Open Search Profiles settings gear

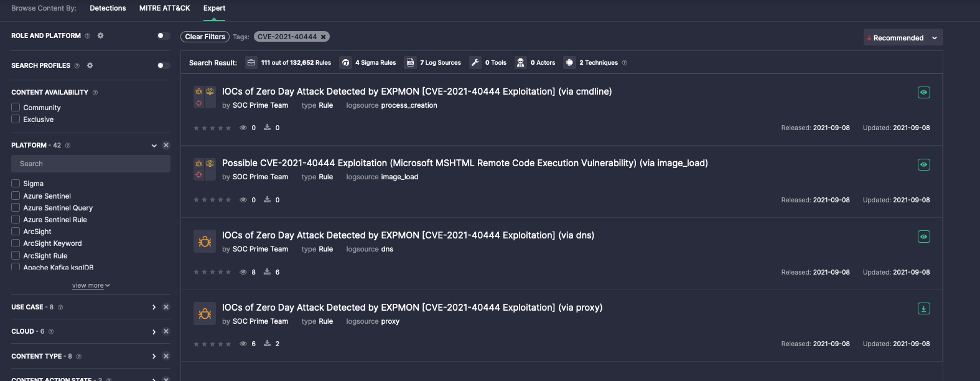coord(90,65)
